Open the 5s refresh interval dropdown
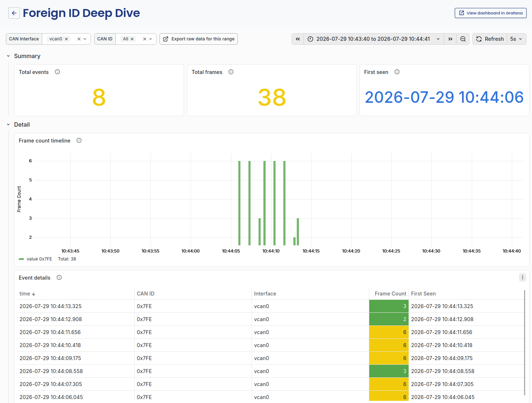532x403 pixels. 516,39
